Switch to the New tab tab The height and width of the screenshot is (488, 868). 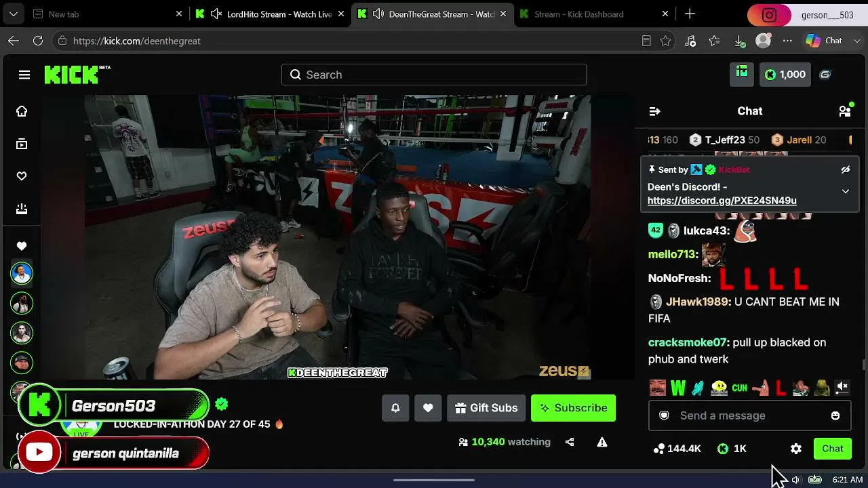coord(107,14)
